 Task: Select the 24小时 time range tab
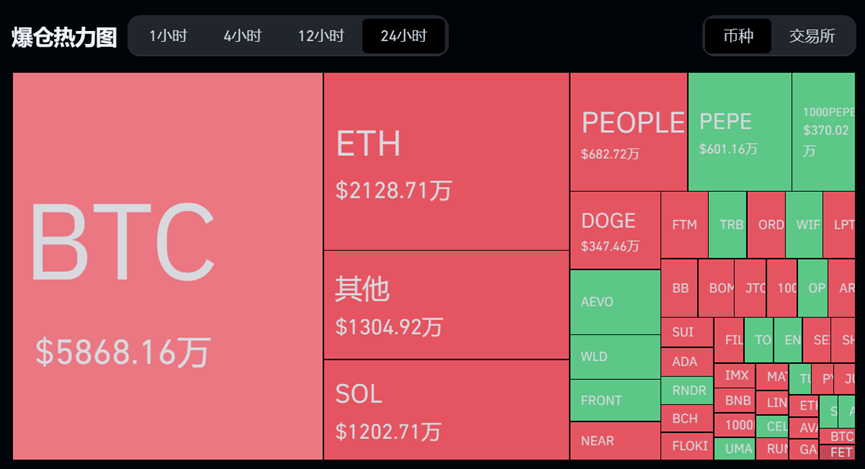click(x=403, y=36)
